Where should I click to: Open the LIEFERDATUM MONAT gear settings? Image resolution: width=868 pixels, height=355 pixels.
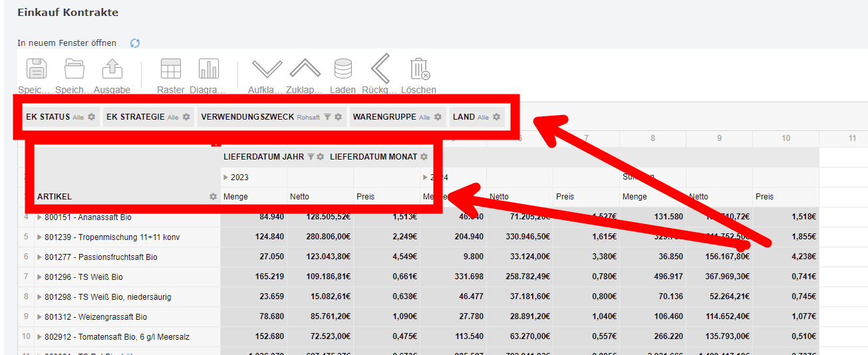[x=424, y=157]
